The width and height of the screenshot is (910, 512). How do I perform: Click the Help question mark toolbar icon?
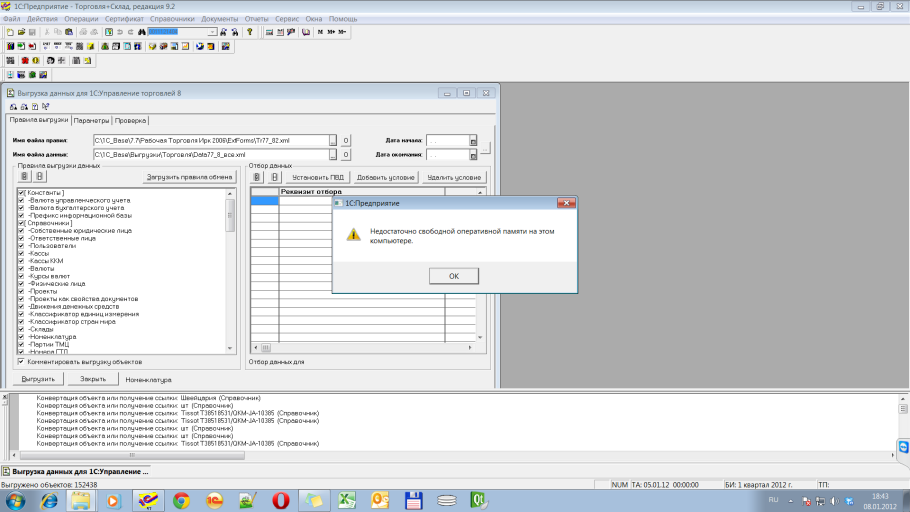[x=249, y=32]
